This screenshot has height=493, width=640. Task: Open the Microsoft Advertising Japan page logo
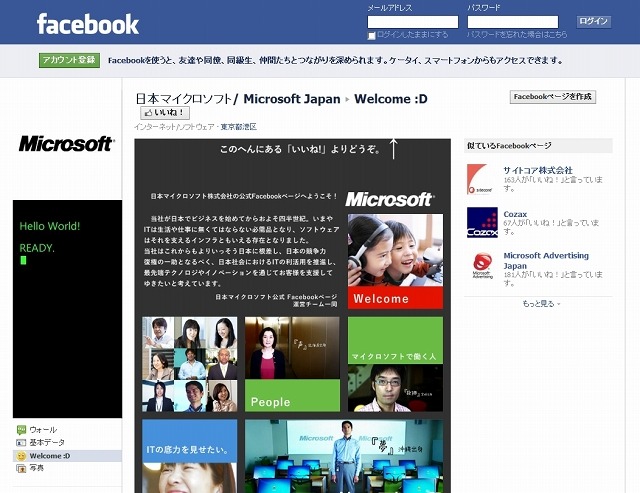[482, 266]
